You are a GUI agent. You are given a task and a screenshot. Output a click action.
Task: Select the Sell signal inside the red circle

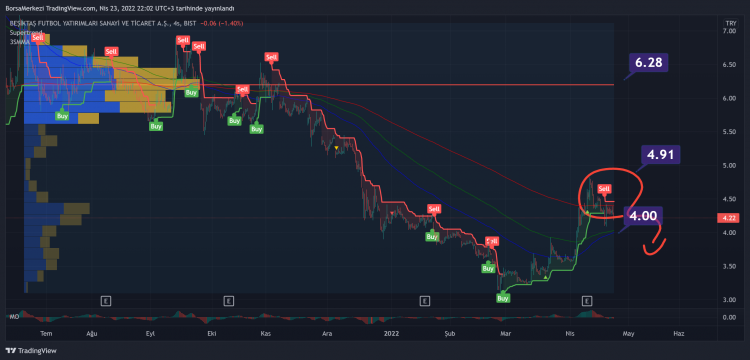click(605, 189)
